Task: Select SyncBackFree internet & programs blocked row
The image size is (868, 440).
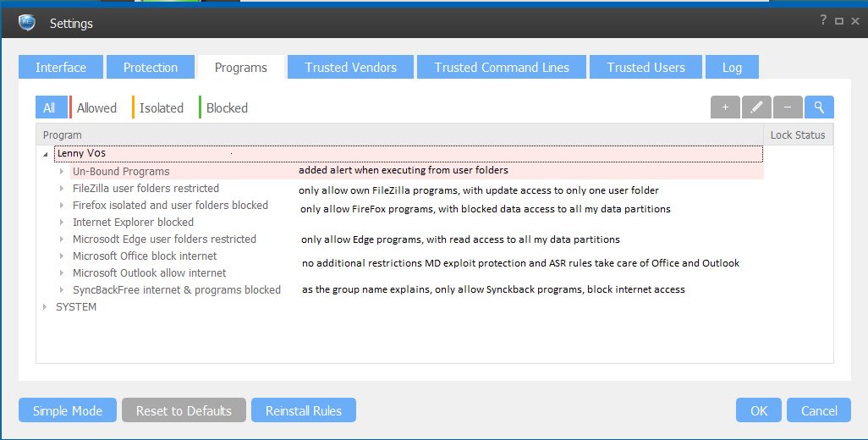Action: [177, 289]
